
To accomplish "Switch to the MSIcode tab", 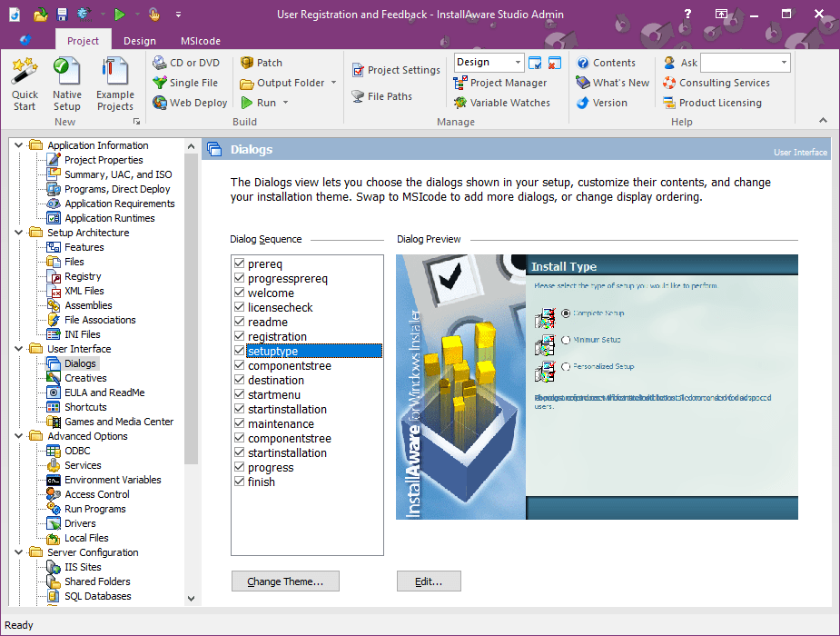I will [x=199, y=40].
